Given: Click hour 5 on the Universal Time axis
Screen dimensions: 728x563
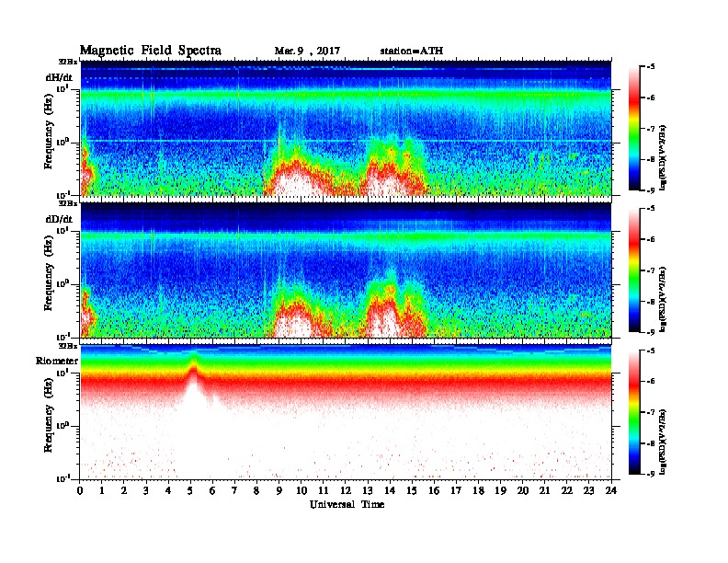Looking at the screenshot, I should pyautogui.click(x=191, y=491).
